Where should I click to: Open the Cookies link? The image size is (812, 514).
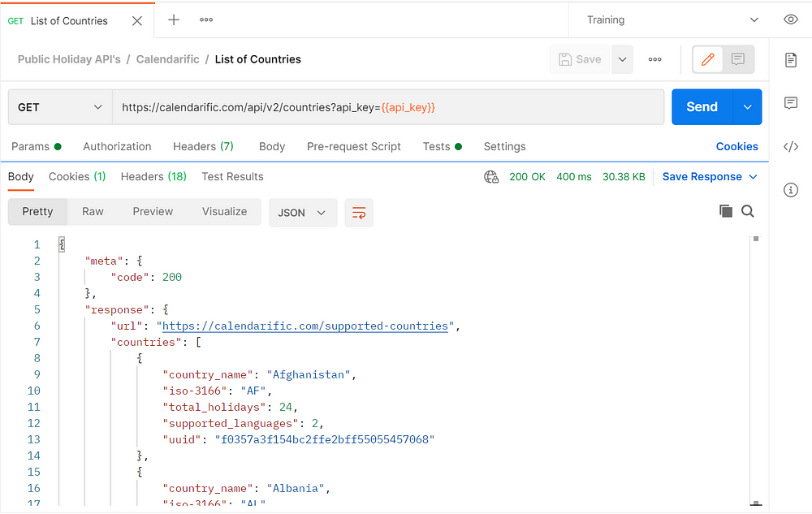736,147
